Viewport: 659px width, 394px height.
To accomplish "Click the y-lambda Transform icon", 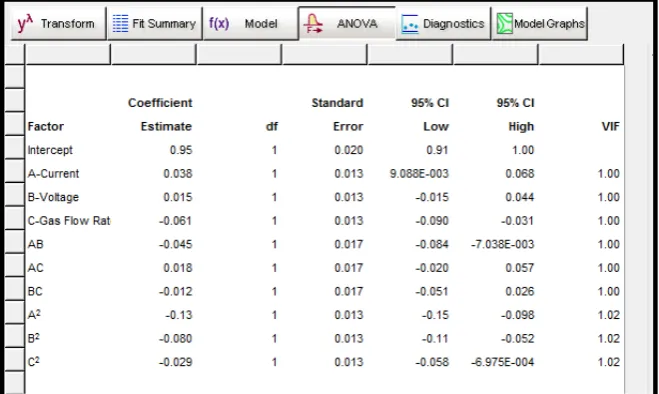I will coord(25,24).
